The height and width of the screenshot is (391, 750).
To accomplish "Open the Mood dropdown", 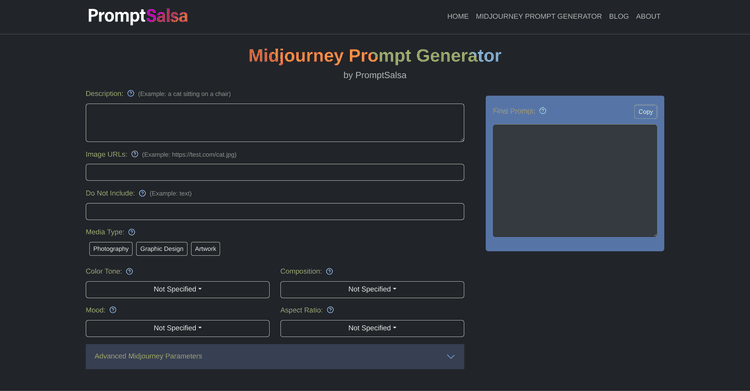I will point(177,328).
